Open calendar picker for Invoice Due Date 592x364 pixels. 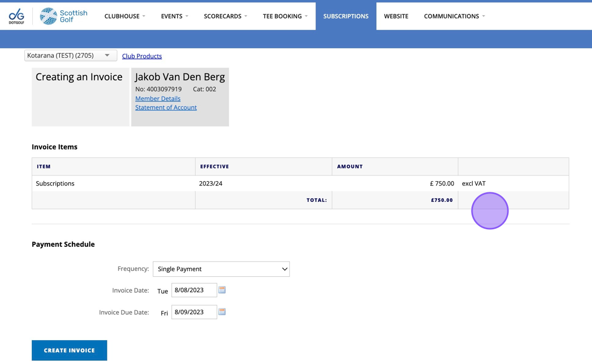tap(222, 312)
